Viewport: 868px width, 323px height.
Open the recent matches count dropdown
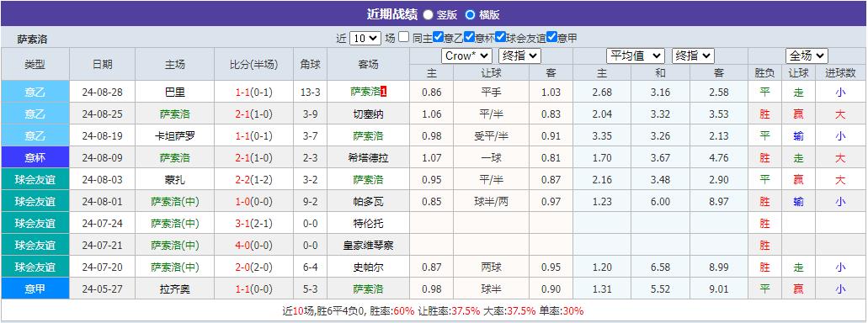(x=365, y=38)
